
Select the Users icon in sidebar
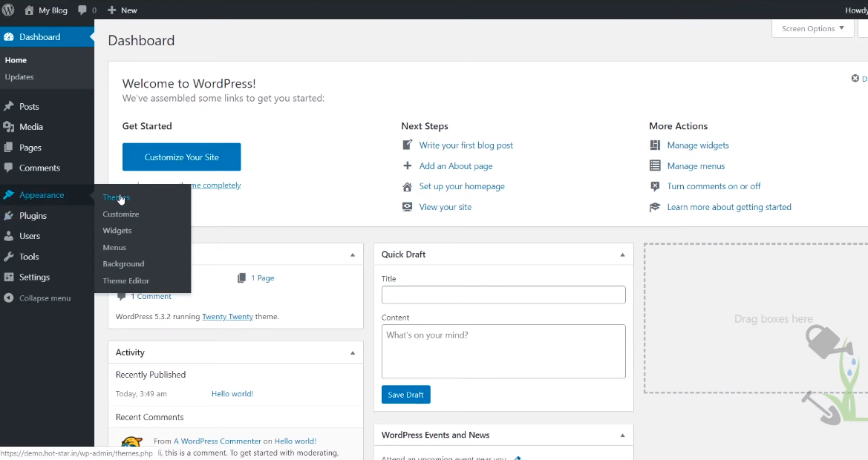(x=9, y=236)
